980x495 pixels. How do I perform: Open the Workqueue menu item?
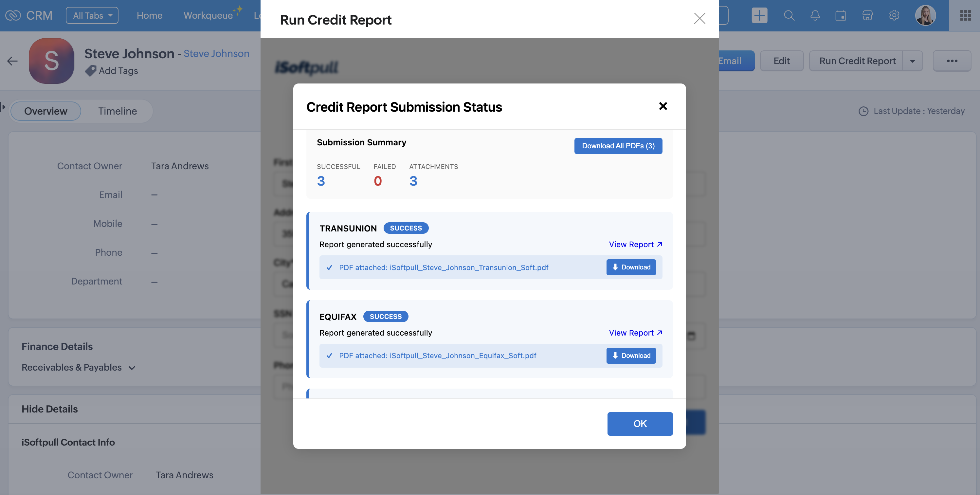tap(208, 16)
